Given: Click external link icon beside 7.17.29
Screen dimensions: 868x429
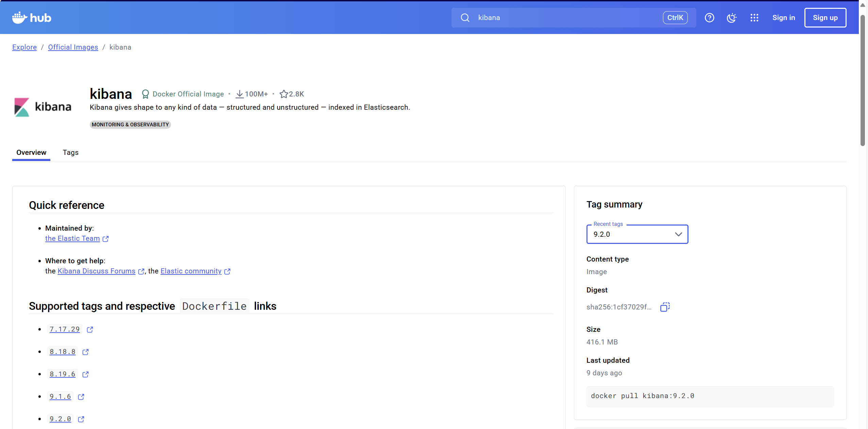Looking at the screenshot, I should pos(90,329).
